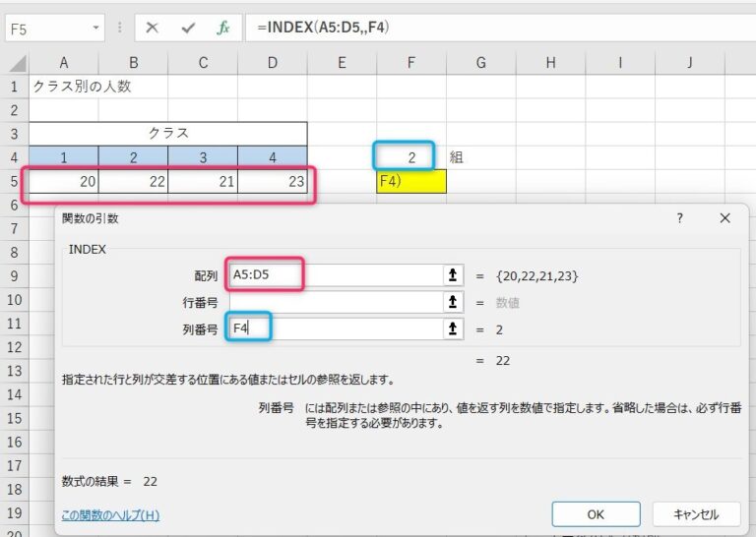Click yellow cell F5 showing F4)
The width and height of the screenshot is (756, 537).
[x=411, y=181]
